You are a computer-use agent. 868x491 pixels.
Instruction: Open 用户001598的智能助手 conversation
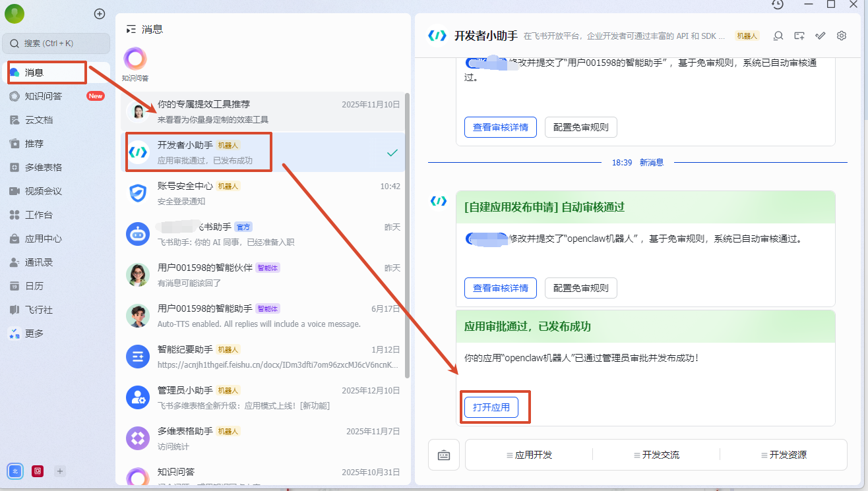pyautogui.click(x=262, y=316)
